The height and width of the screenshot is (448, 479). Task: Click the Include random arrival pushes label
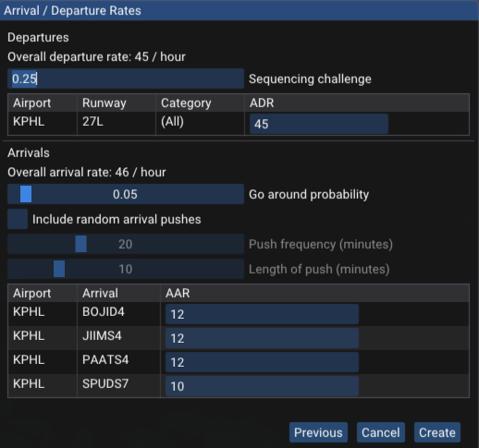tap(117, 220)
